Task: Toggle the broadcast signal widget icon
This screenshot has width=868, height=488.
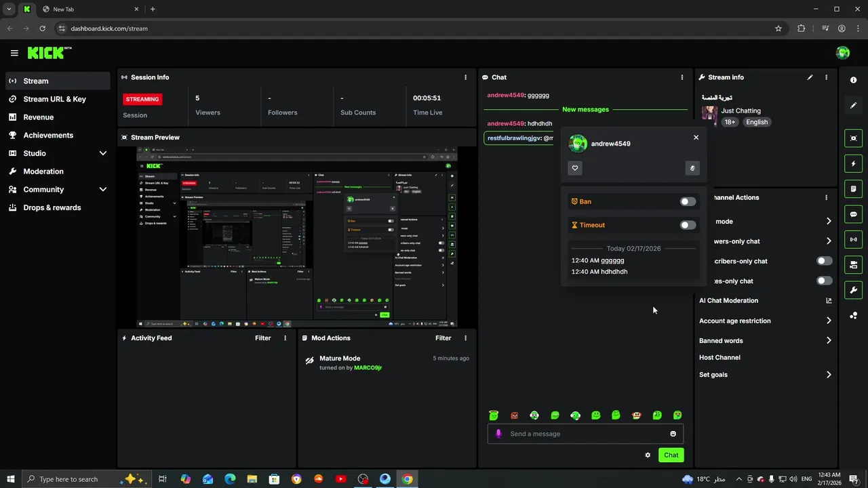Action: 854,239
